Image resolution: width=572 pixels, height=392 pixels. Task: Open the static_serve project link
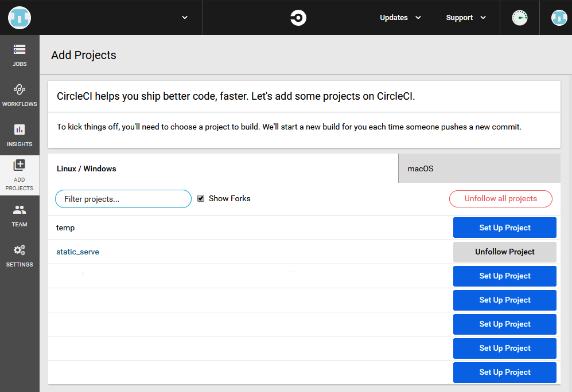77,252
